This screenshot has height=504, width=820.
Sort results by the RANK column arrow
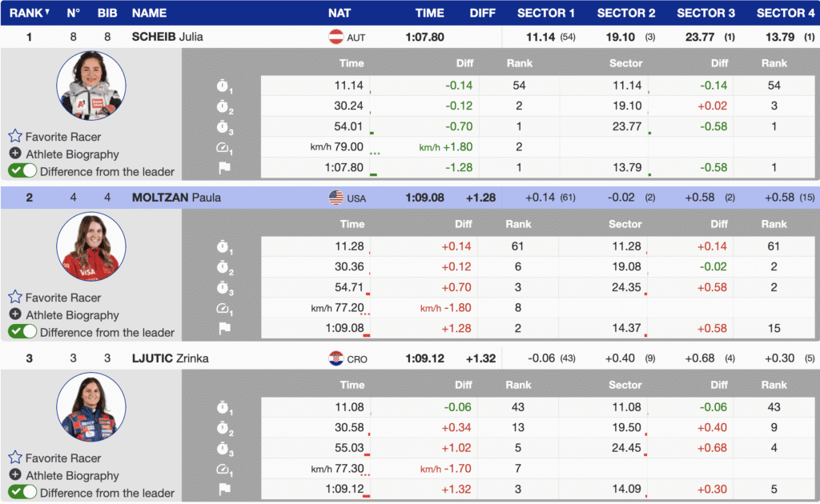coord(47,13)
